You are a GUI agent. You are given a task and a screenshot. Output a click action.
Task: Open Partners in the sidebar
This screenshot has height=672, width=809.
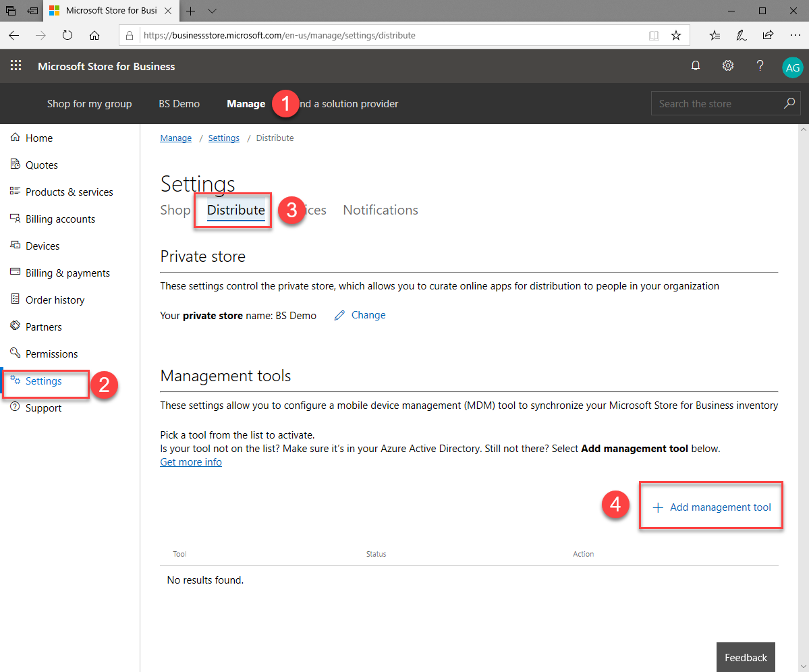[36, 327]
